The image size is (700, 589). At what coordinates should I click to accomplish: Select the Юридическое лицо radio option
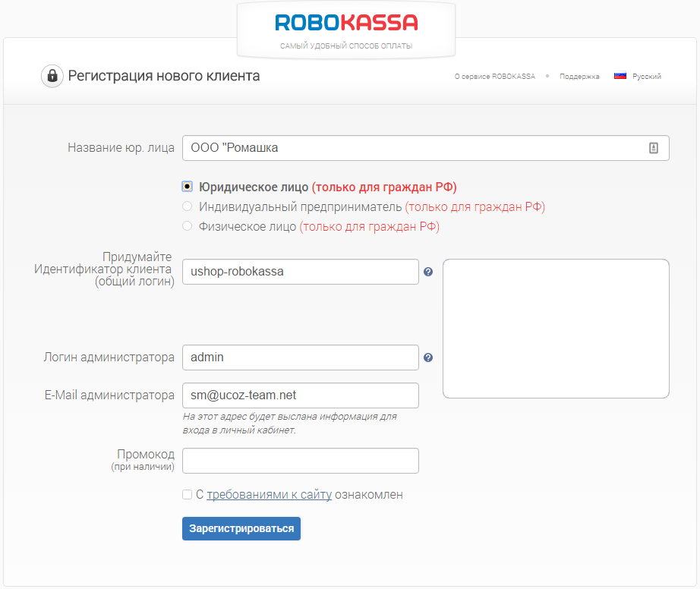click(x=188, y=187)
